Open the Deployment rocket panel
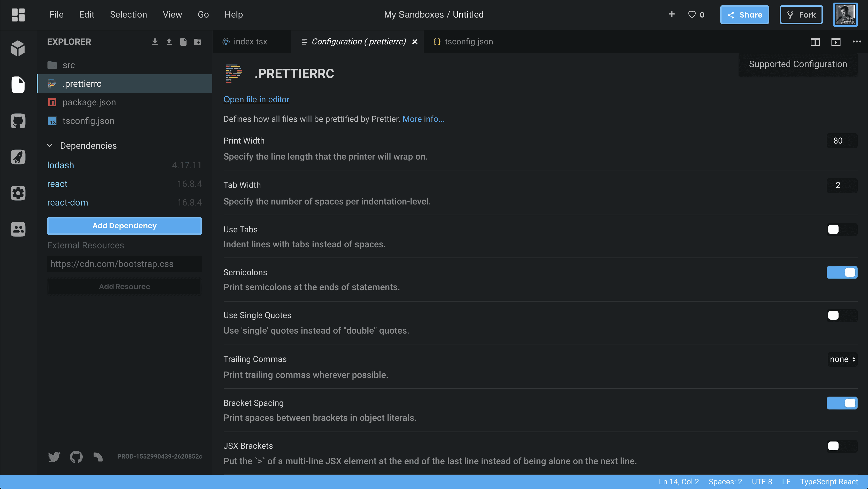The width and height of the screenshot is (868, 489). tap(18, 157)
